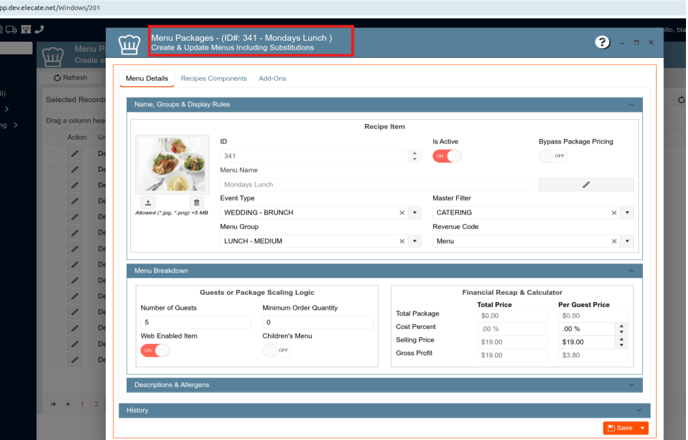688x440 pixels.
Task: Open the Add-Ons tab
Action: click(272, 78)
